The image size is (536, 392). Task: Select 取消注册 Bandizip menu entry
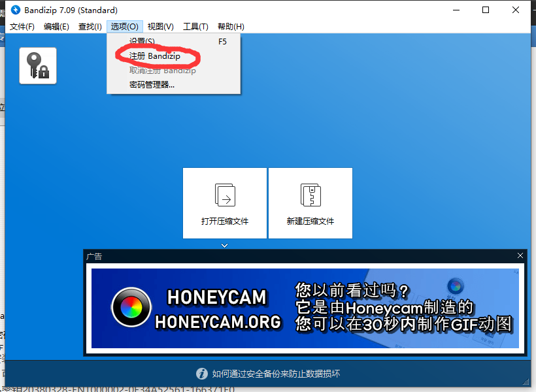(174, 71)
